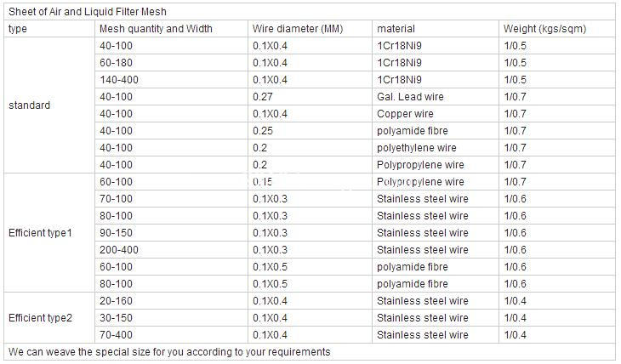Click the 'Efficient type2' cell
The image size is (621, 364).
(x=40, y=318)
